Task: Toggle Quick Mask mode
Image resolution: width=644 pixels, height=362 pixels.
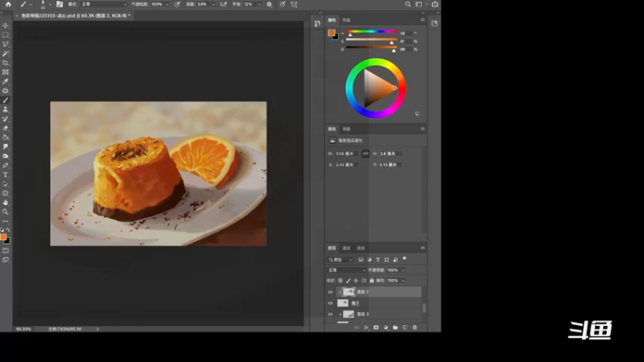Action: pyautogui.click(x=6, y=250)
